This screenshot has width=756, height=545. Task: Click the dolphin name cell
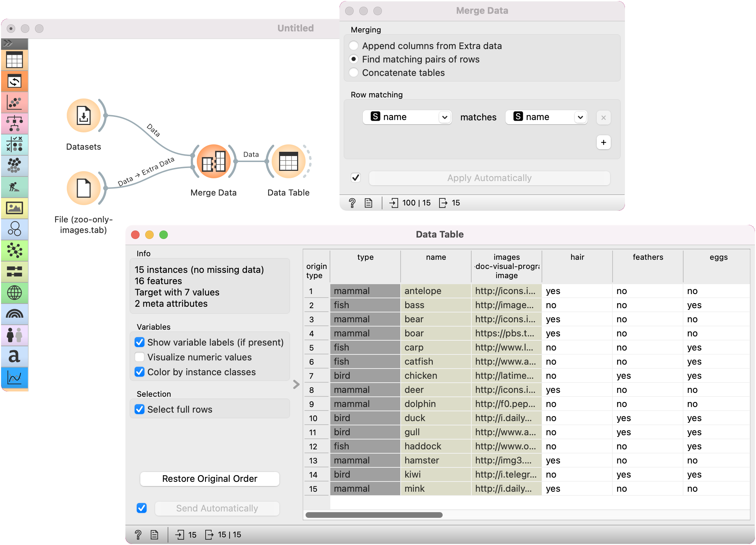click(x=436, y=404)
